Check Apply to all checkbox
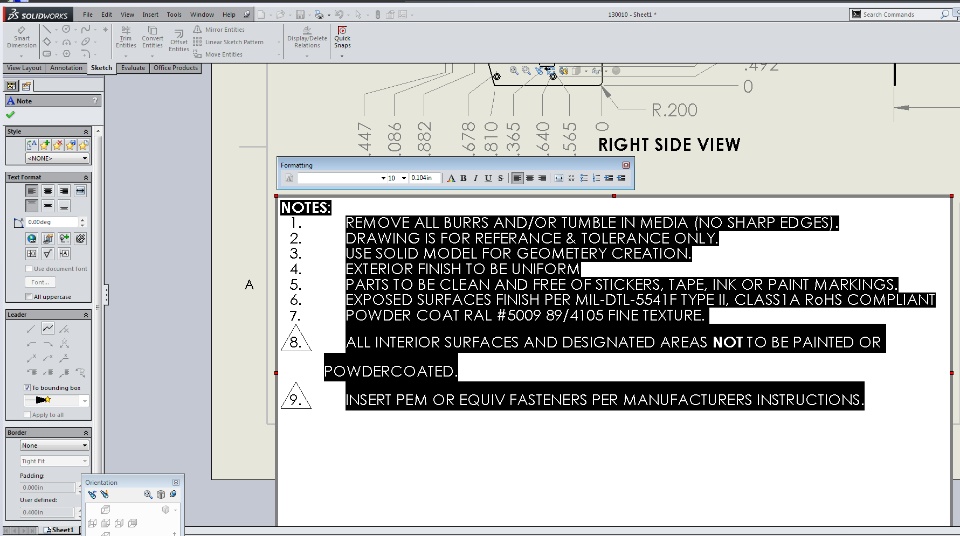The image size is (960, 536). [28, 415]
